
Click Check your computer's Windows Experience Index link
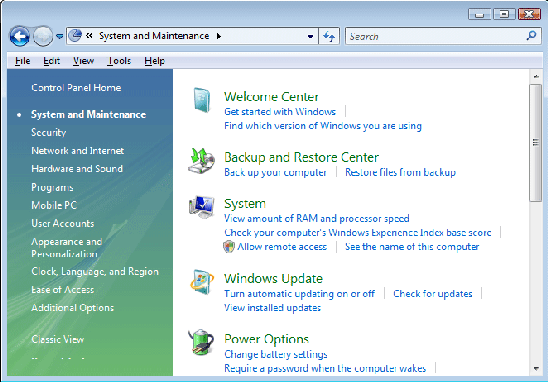click(358, 232)
